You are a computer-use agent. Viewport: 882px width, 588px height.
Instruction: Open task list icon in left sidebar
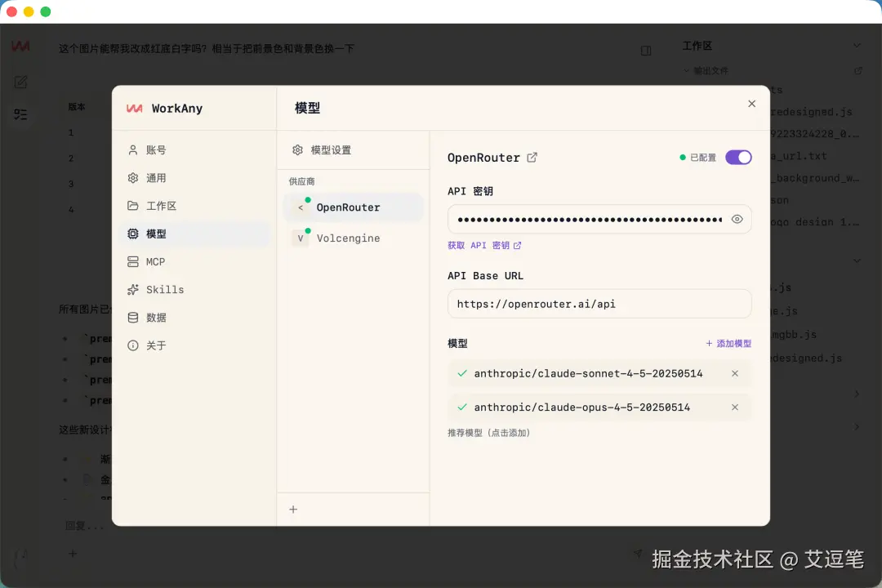(20, 115)
